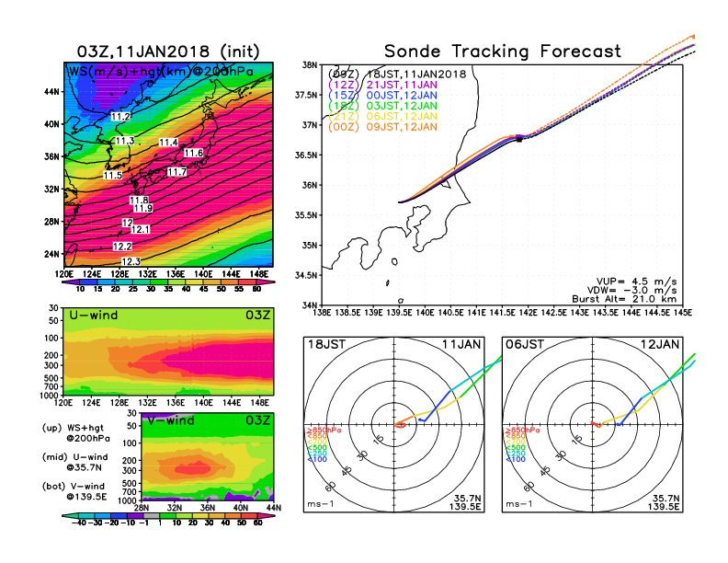Viewport: 728px width, 563px height.
Task: Click the "12JAN" date on right hodograph
Action: coord(660,345)
